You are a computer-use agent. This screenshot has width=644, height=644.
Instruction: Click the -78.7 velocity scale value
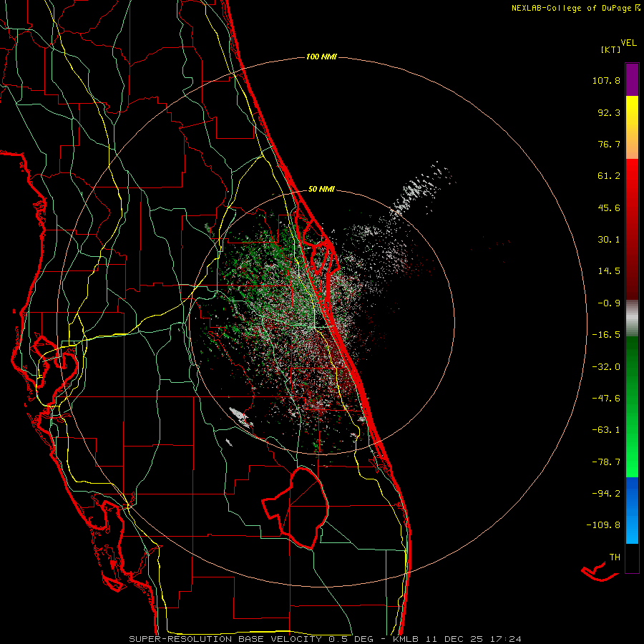(606, 462)
